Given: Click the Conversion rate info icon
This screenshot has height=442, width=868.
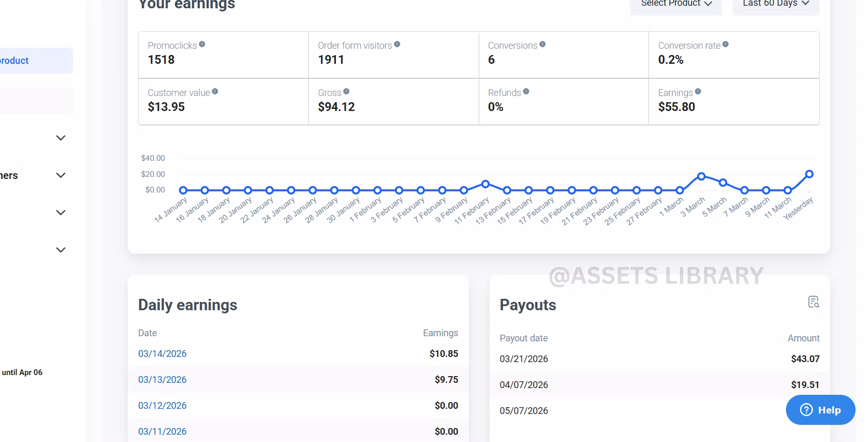Looking at the screenshot, I should click(726, 45).
